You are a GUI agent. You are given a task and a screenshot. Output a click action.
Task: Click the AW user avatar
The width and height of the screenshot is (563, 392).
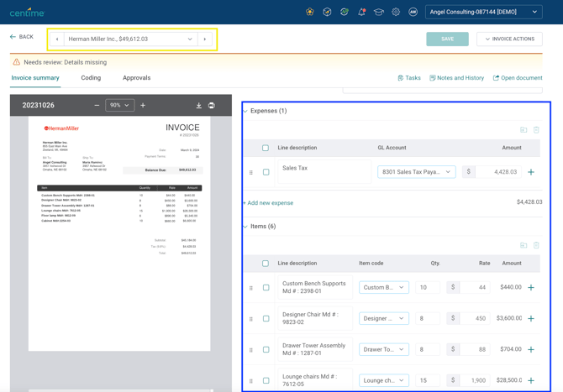click(413, 12)
